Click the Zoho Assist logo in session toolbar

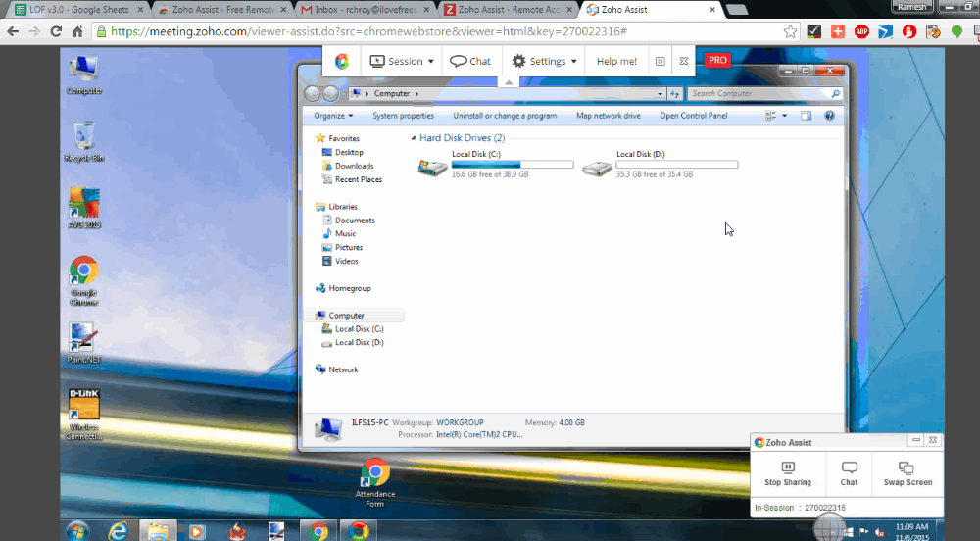[342, 61]
